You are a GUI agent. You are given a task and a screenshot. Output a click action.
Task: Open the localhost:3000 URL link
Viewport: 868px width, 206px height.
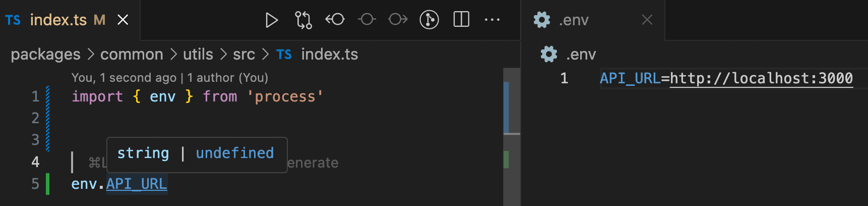761,78
